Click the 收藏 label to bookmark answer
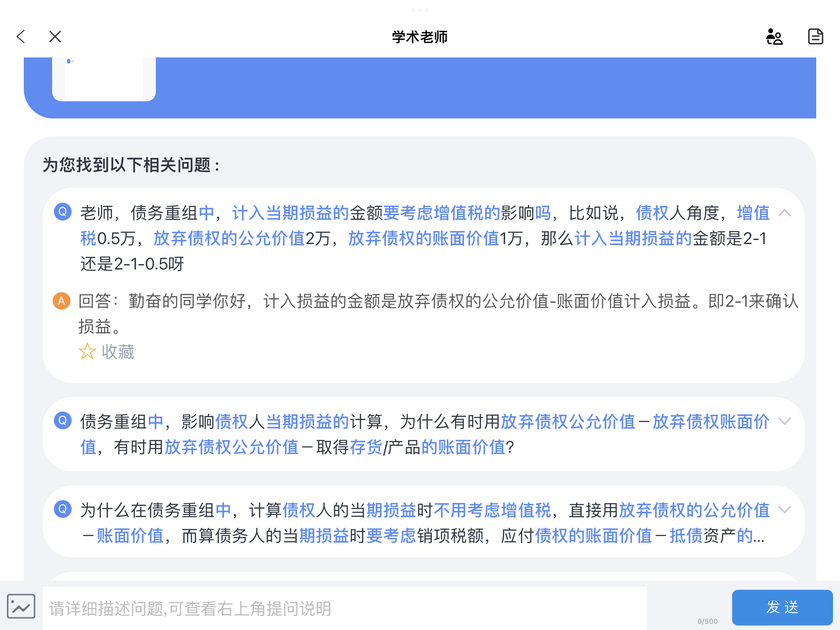Screen dimensions: 840x630 118,352
